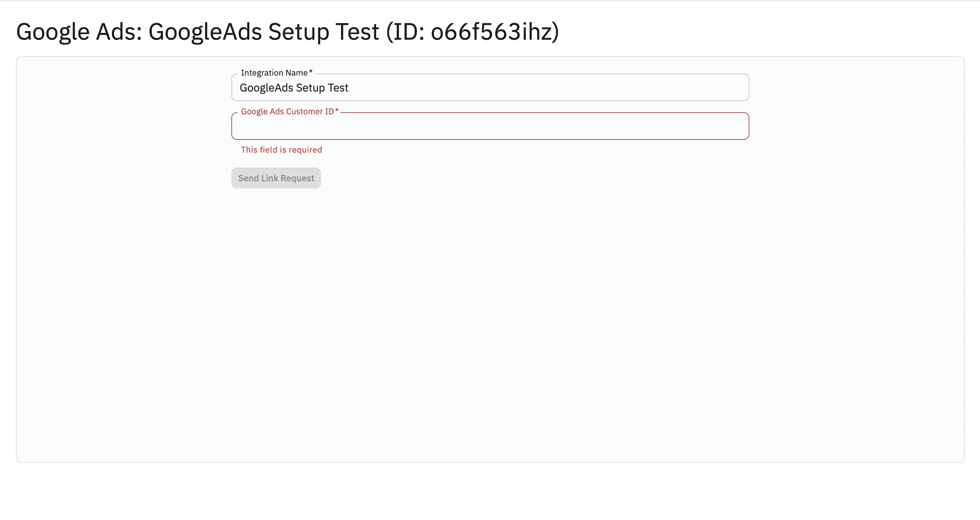Place cursor at end of 'GoogleAds Setup Test'
The image size is (980, 520).
pyautogui.click(x=348, y=88)
